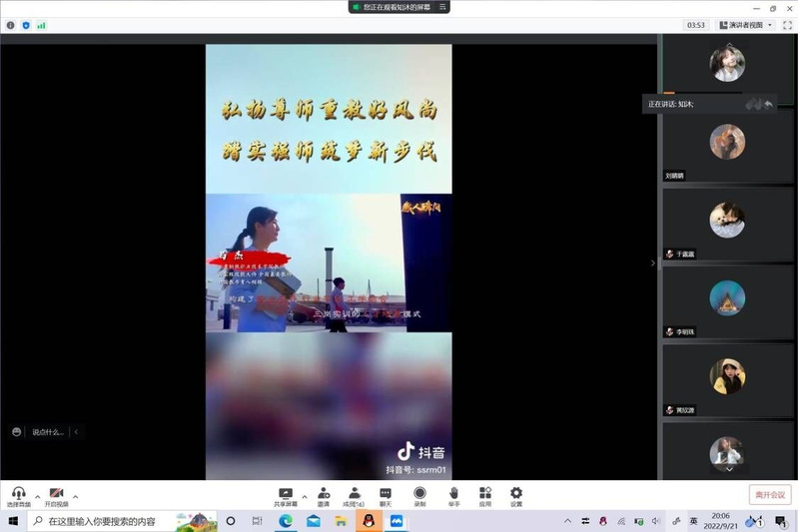Select audio via 选择音频 headphone button
Screen dimensions: 798x532
(x=18, y=495)
